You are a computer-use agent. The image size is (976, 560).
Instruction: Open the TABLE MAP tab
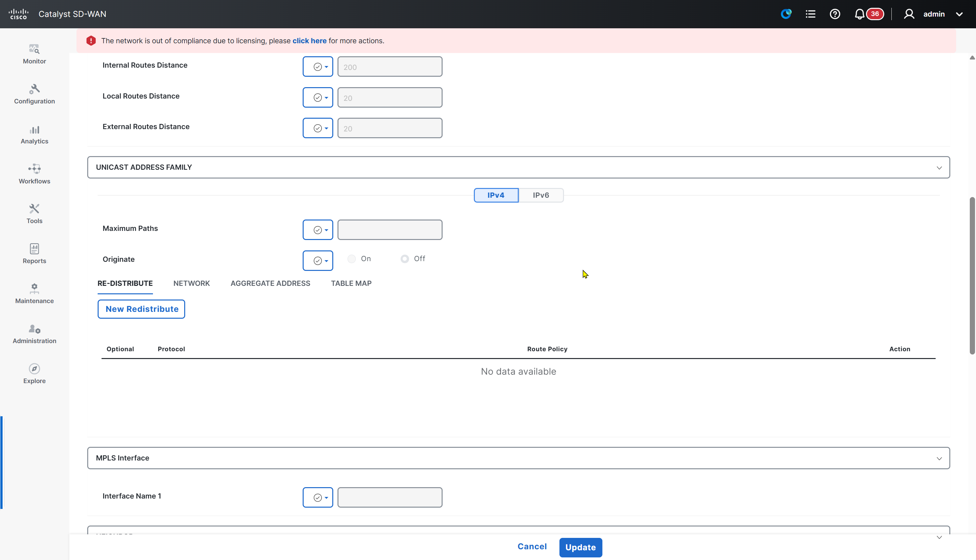pyautogui.click(x=351, y=284)
